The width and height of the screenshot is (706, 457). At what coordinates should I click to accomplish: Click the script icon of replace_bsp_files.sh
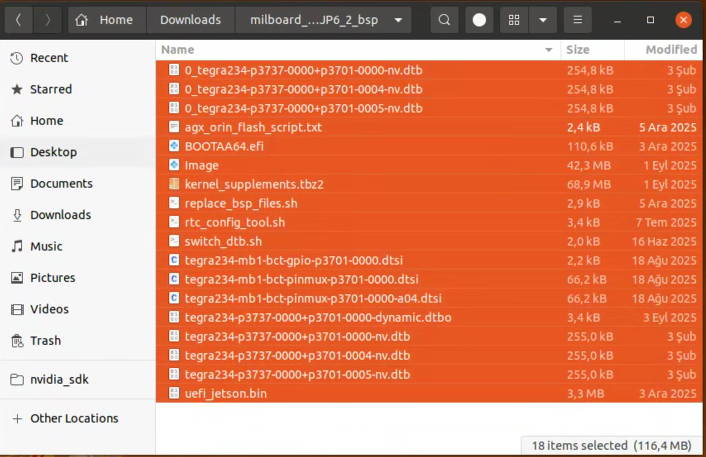pyautogui.click(x=174, y=203)
